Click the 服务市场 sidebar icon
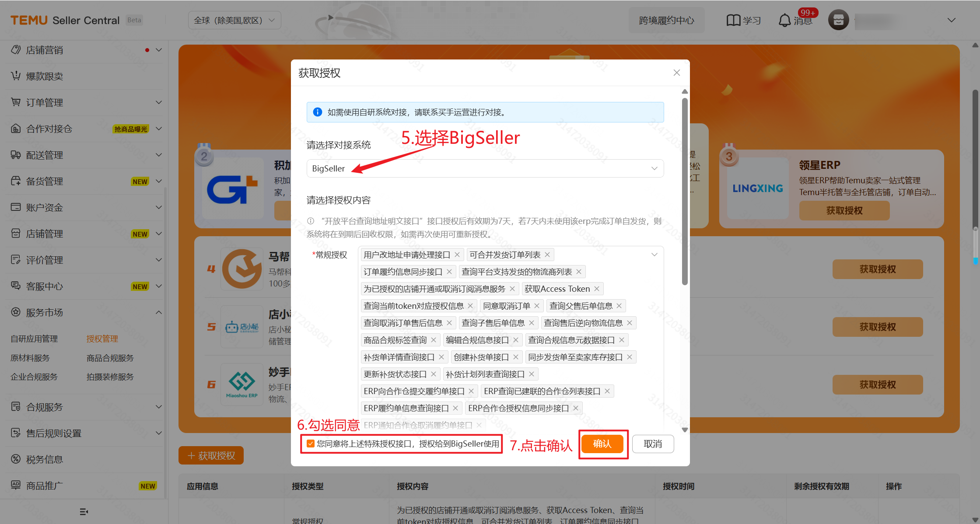Screen dimensions: 980x524 pos(16,312)
